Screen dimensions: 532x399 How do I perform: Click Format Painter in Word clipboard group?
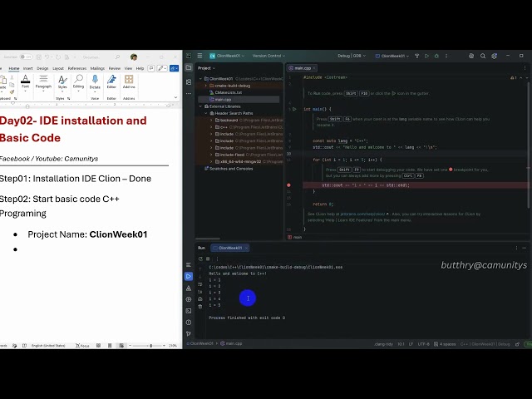pyautogui.click(x=12, y=91)
